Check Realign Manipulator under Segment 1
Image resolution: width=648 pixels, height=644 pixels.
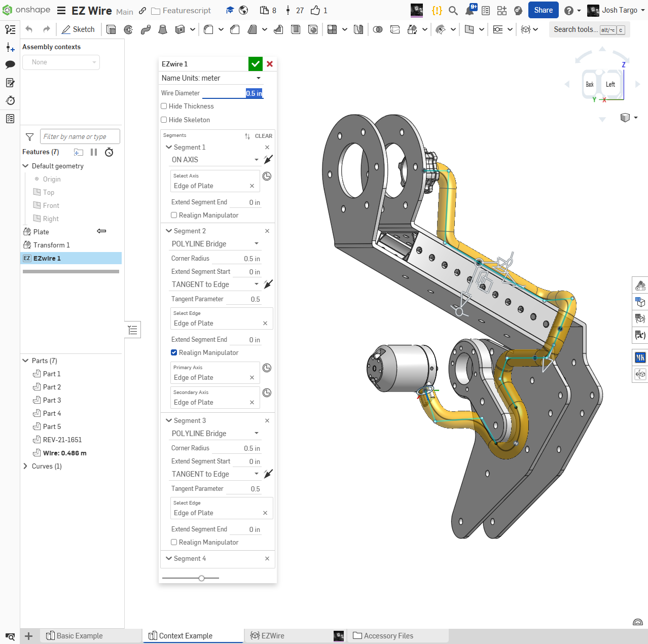tap(174, 215)
